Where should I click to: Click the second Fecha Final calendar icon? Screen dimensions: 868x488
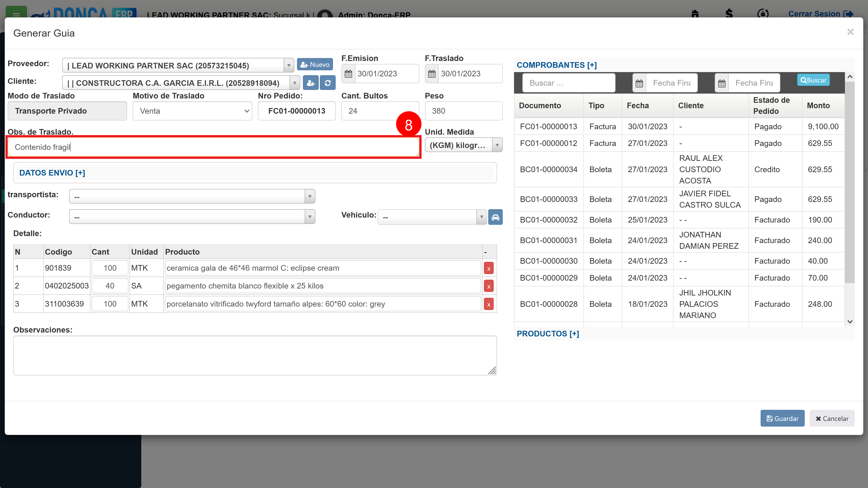[722, 83]
